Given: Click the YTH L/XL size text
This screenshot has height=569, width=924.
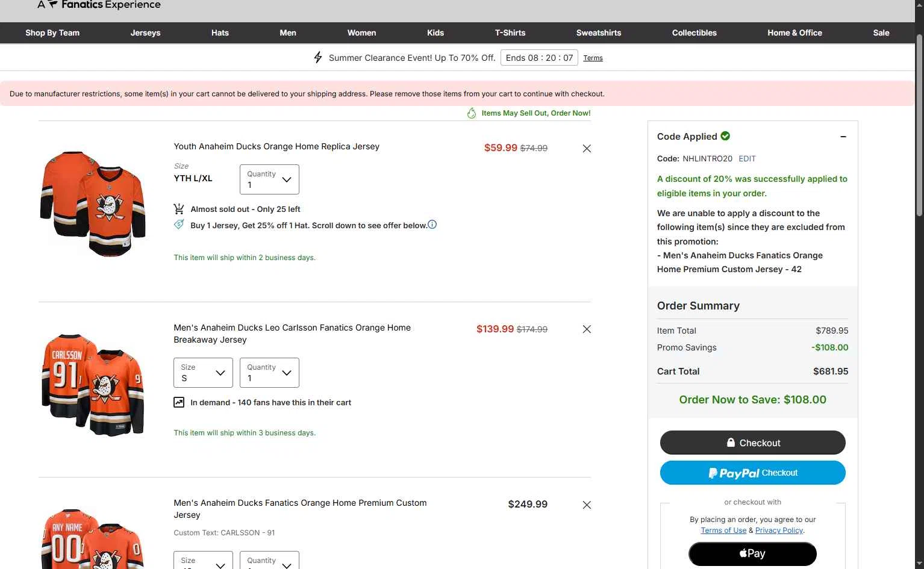Looking at the screenshot, I should [193, 178].
